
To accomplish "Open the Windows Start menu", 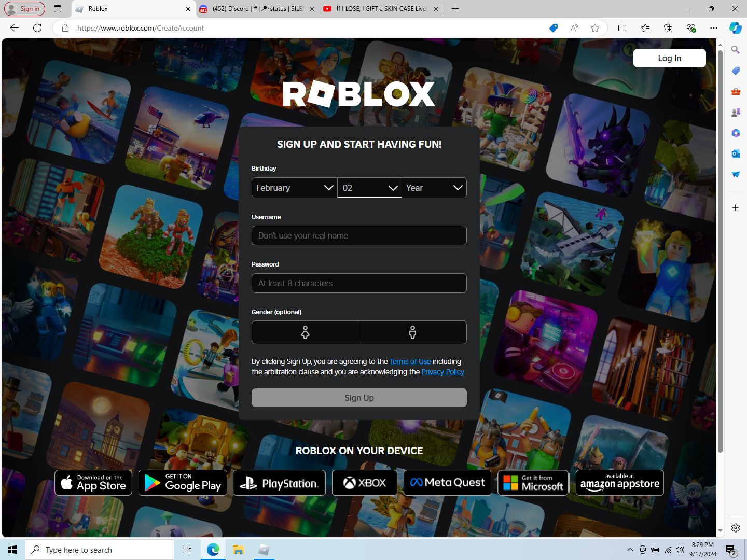I will 12,550.
